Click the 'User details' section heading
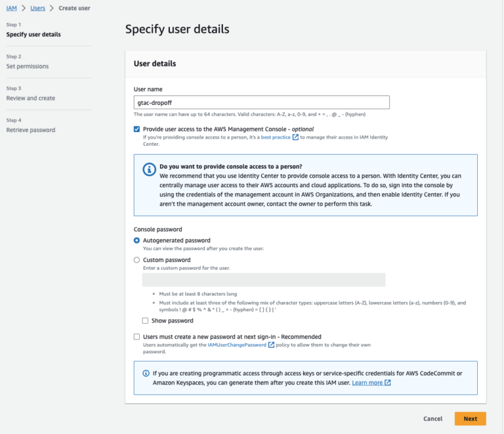 pyautogui.click(x=155, y=64)
